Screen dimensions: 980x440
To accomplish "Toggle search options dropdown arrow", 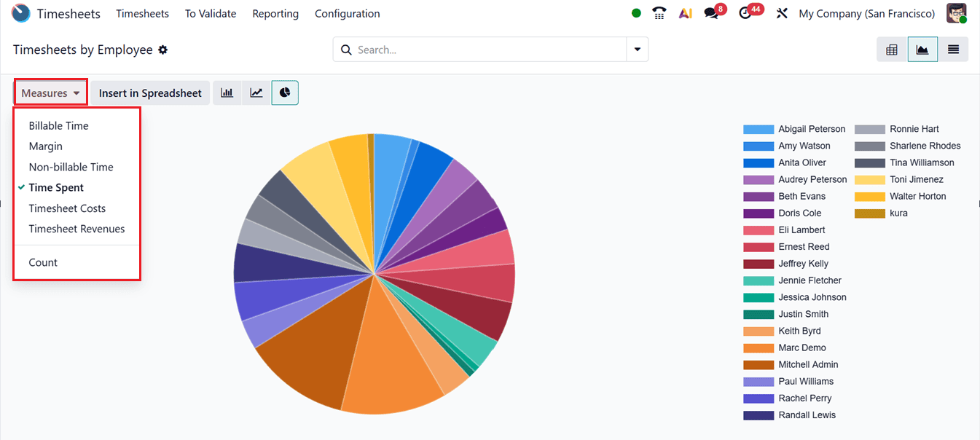I will pyautogui.click(x=638, y=50).
